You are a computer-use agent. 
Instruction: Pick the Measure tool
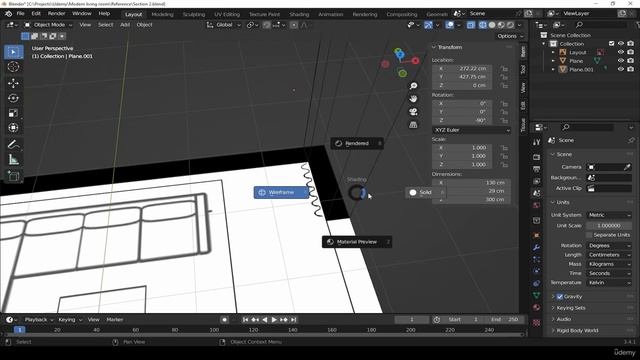point(13,160)
